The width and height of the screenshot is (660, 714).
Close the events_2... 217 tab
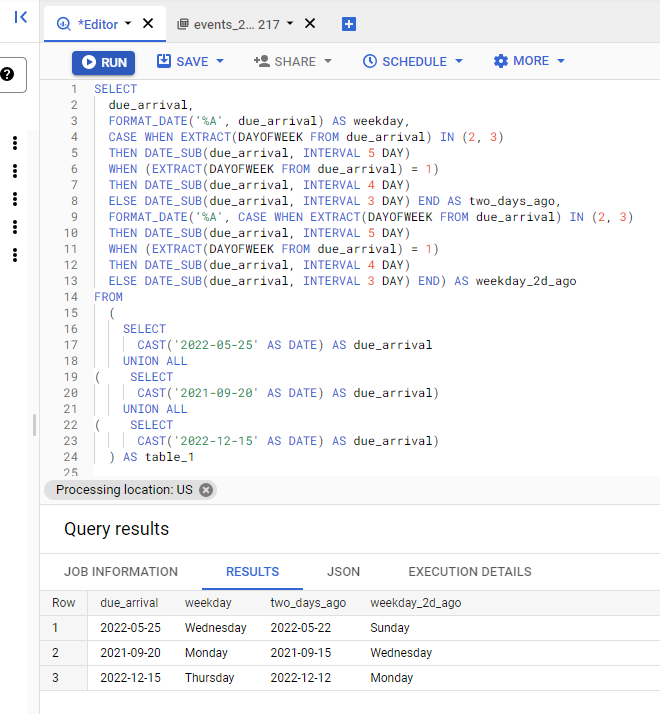310,23
